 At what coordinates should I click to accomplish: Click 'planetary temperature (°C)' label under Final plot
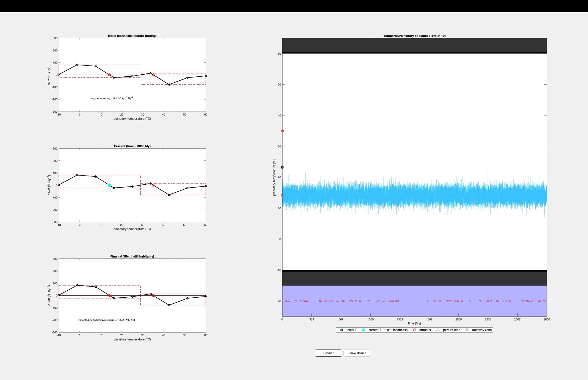pyautogui.click(x=132, y=339)
